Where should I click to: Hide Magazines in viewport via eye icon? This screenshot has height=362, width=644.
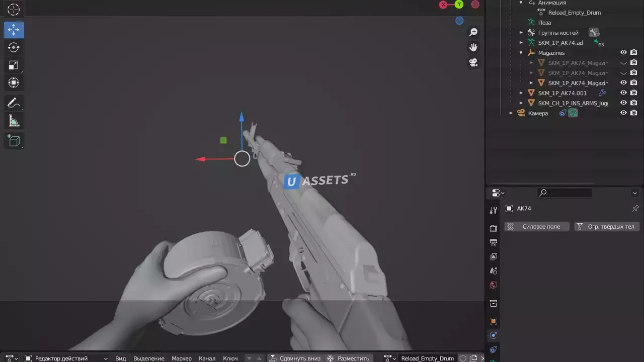[x=623, y=52]
